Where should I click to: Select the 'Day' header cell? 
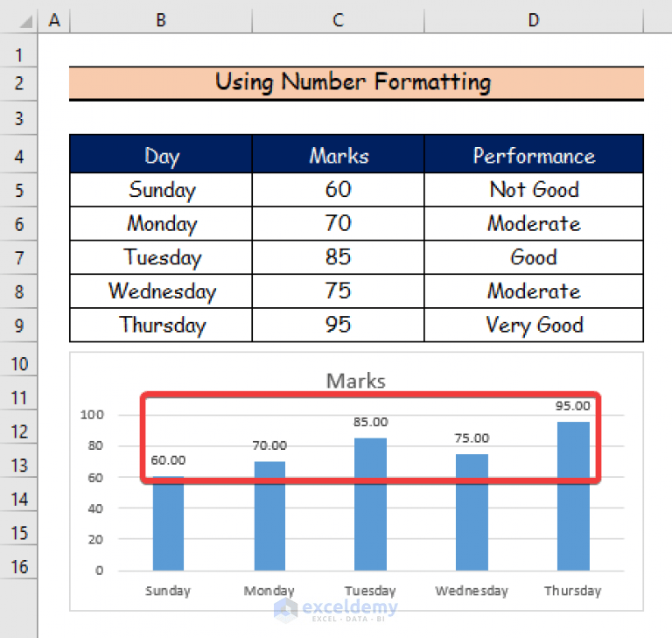161,155
